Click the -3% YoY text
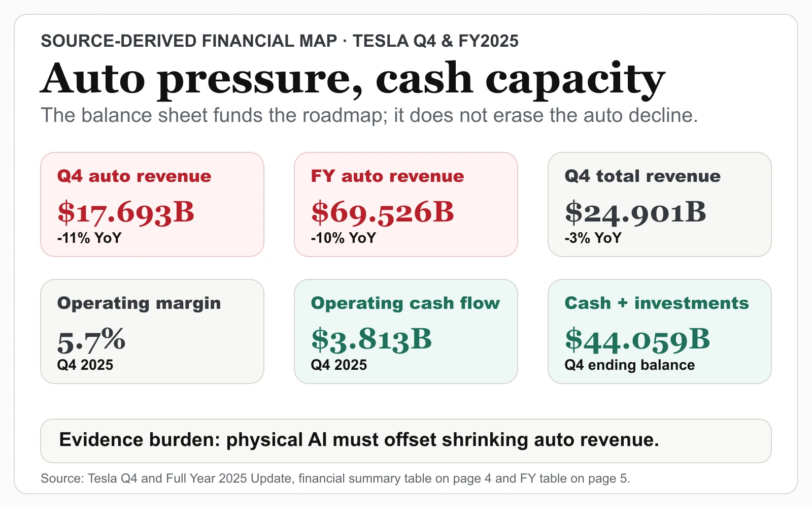812x508 pixels. (593, 238)
